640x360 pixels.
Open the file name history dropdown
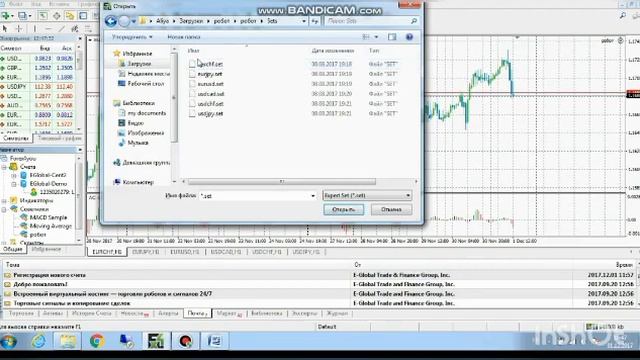coord(313,196)
